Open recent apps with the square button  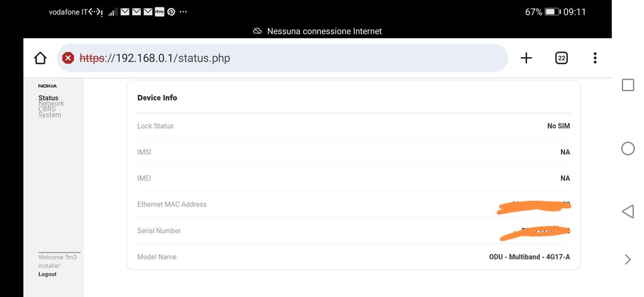pyautogui.click(x=628, y=85)
